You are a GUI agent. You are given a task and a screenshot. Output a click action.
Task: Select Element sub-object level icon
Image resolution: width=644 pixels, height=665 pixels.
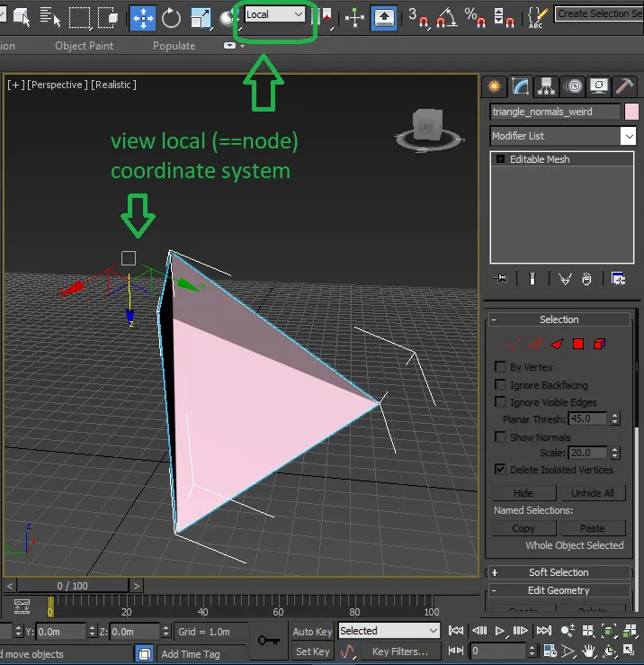click(600, 344)
